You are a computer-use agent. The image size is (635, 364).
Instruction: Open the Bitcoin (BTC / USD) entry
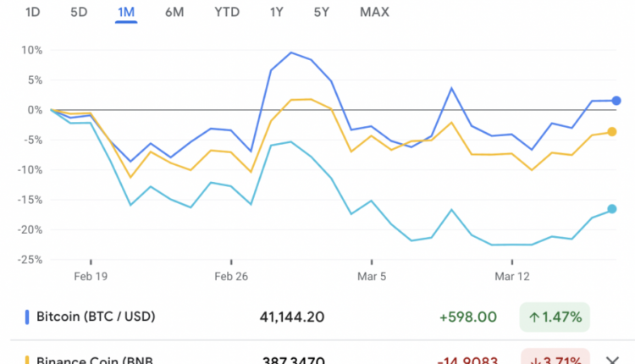pyautogui.click(x=94, y=317)
